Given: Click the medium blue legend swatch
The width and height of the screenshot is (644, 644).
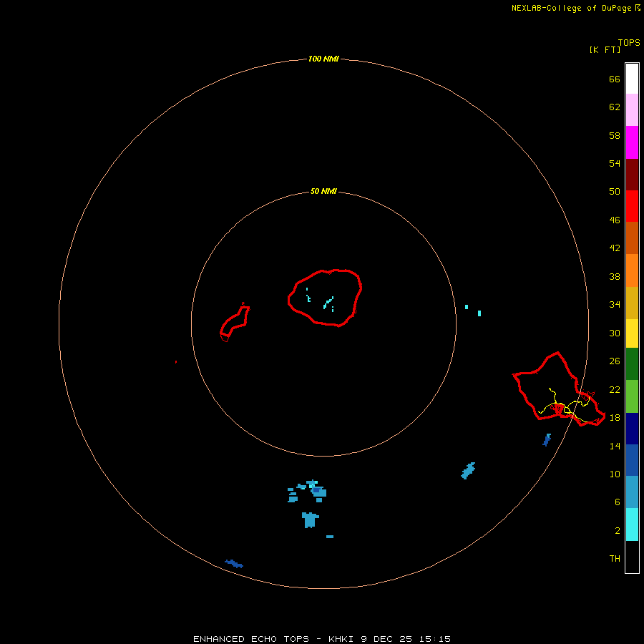Looking at the screenshot, I should click(632, 460).
